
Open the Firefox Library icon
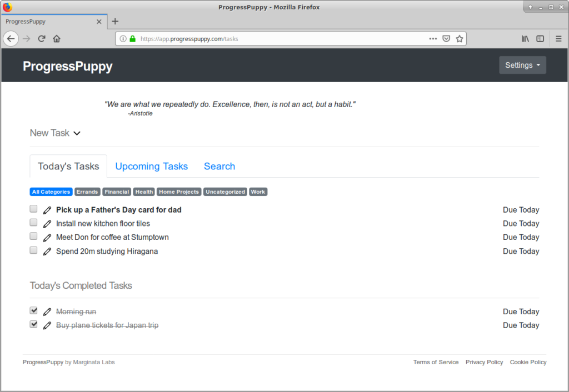(x=525, y=38)
